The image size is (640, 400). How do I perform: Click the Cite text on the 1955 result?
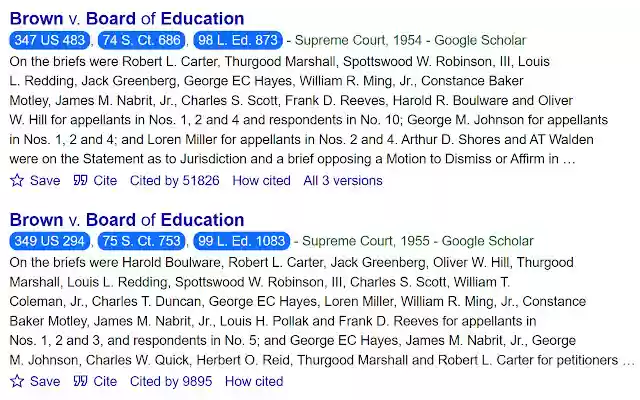[105, 381]
